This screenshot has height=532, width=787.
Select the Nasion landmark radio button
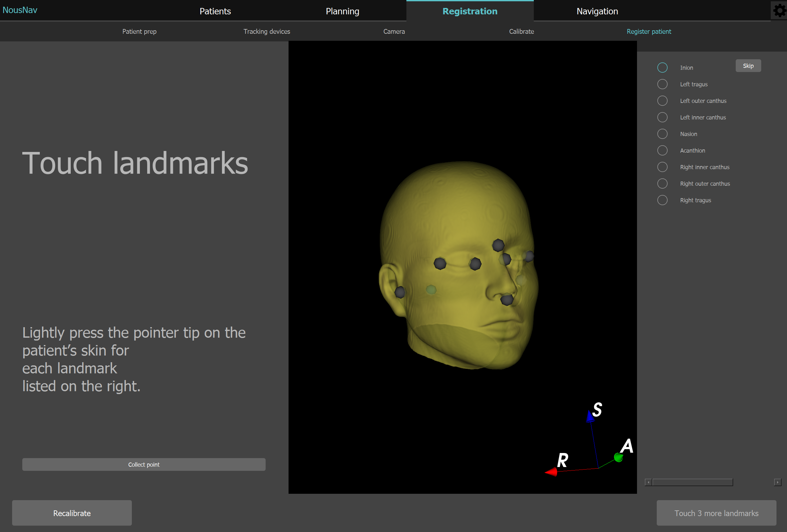(662, 134)
